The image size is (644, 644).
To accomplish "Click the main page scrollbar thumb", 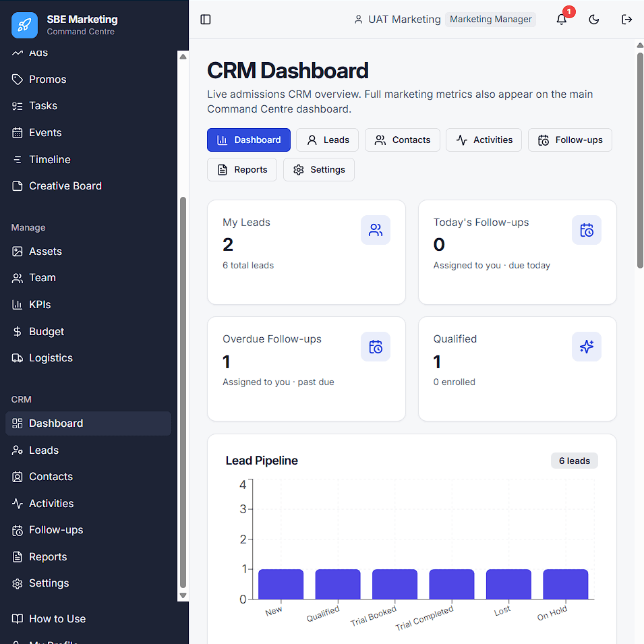I will coord(640,160).
